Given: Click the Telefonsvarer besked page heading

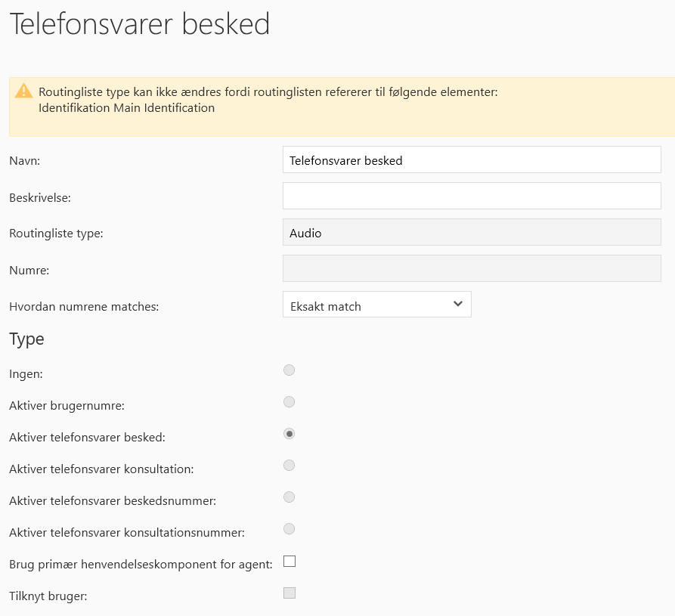Looking at the screenshot, I should [x=139, y=24].
